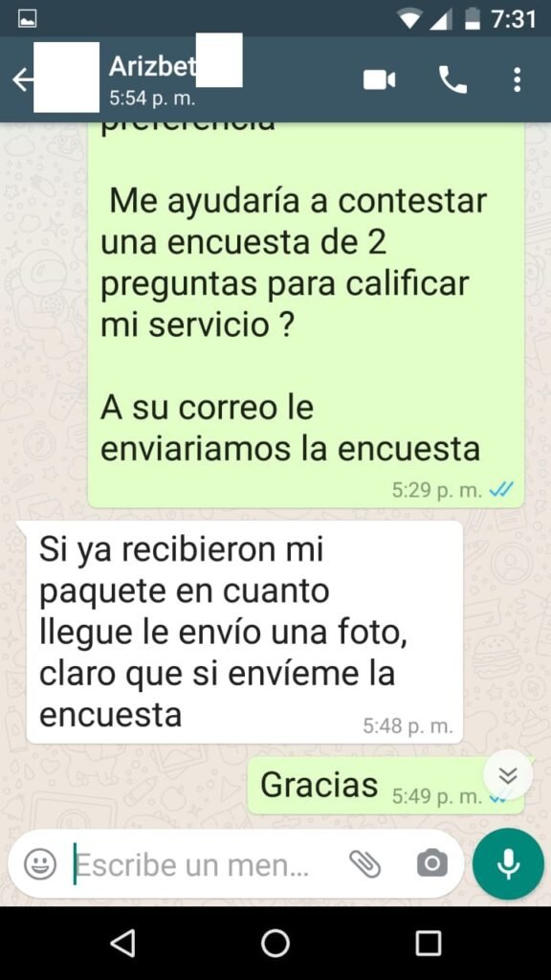Tap the Android home circle button
The height and width of the screenshot is (980, 551).
pyautogui.click(x=275, y=943)
